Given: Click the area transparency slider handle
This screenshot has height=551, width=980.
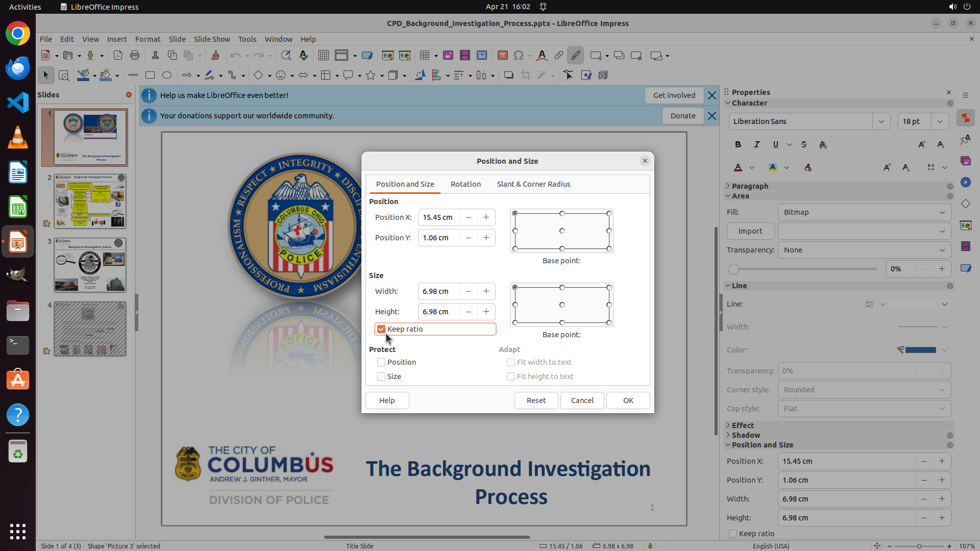Looking at the screenshot, I should coord(733,269).
